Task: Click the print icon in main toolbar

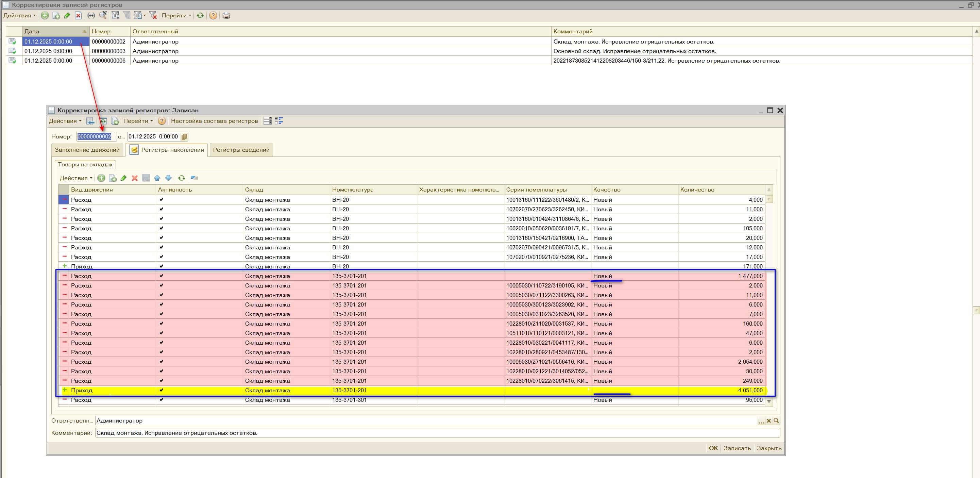Action: coord(226,16)
